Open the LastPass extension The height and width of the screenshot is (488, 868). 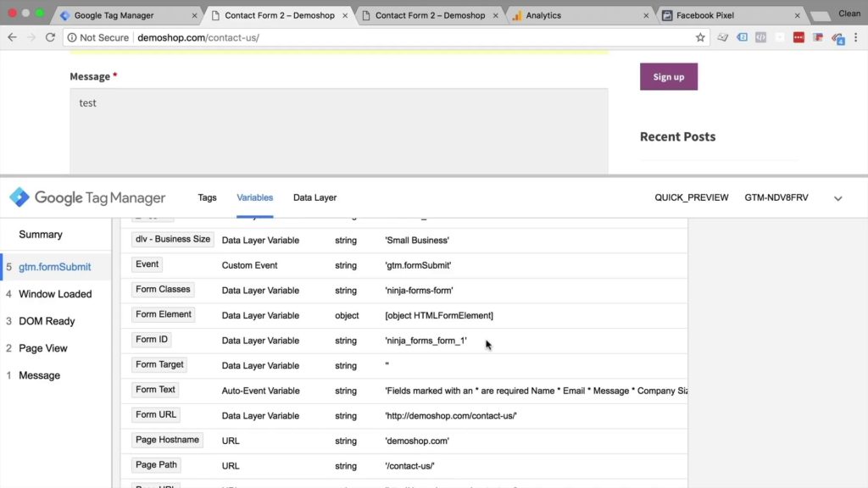click(x=798, y=37)
